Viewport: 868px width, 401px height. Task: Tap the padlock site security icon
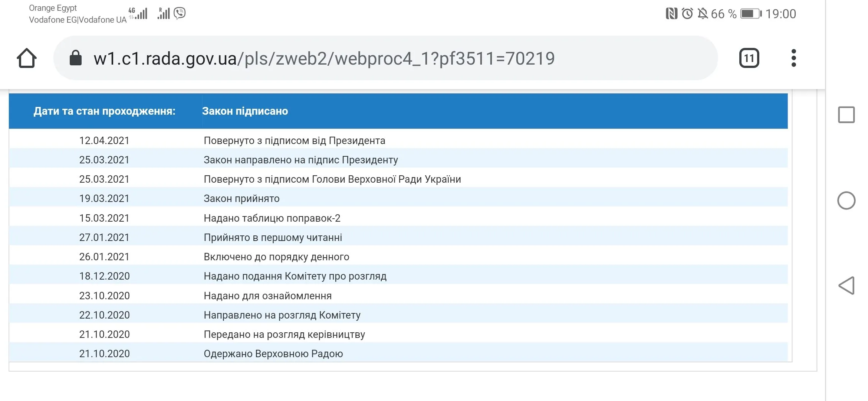tap(76, 58)
